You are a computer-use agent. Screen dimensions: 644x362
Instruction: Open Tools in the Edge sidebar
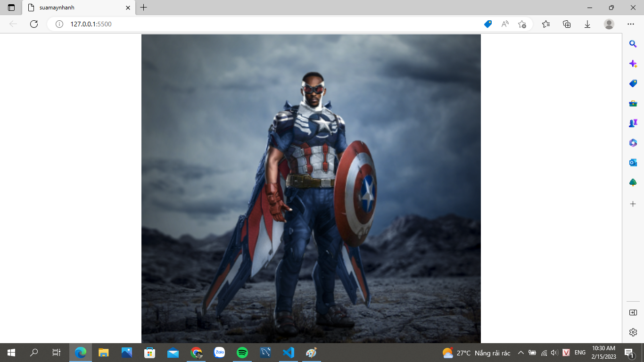point(633,103)
